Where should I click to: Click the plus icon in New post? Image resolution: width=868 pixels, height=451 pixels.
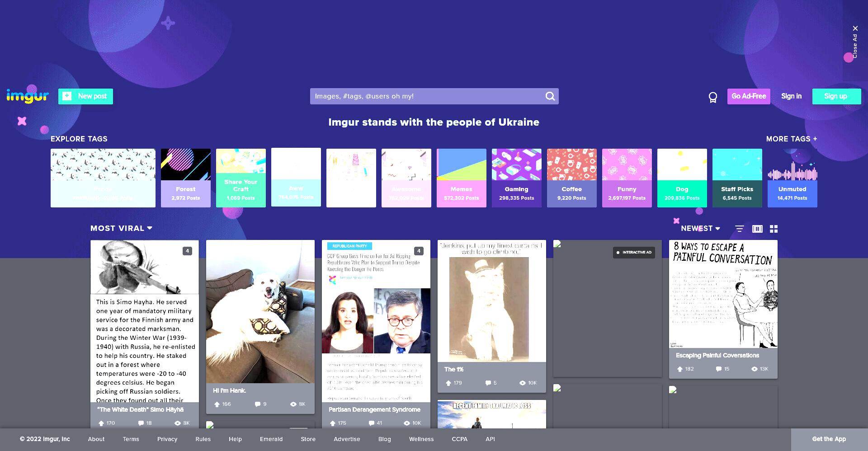tap(67, 96)
